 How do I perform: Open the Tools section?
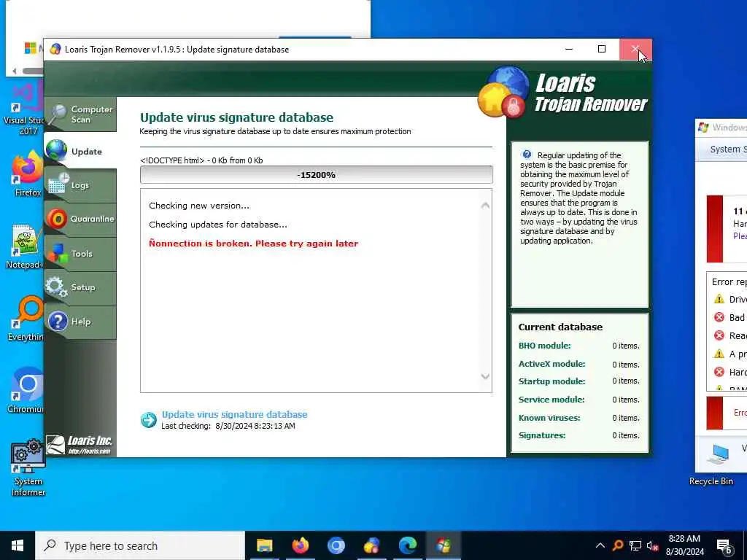tap(80, 253)
